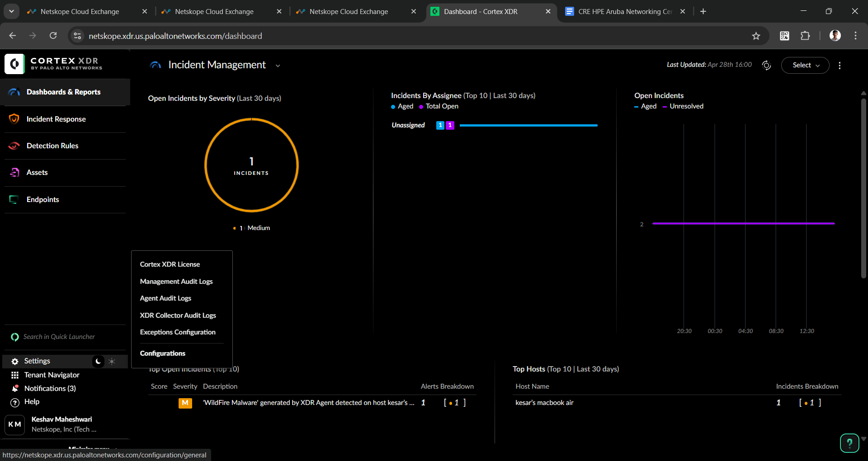Open Exceptions Configuration
This screenshot has width=868, height=461.
coord(178,332)
